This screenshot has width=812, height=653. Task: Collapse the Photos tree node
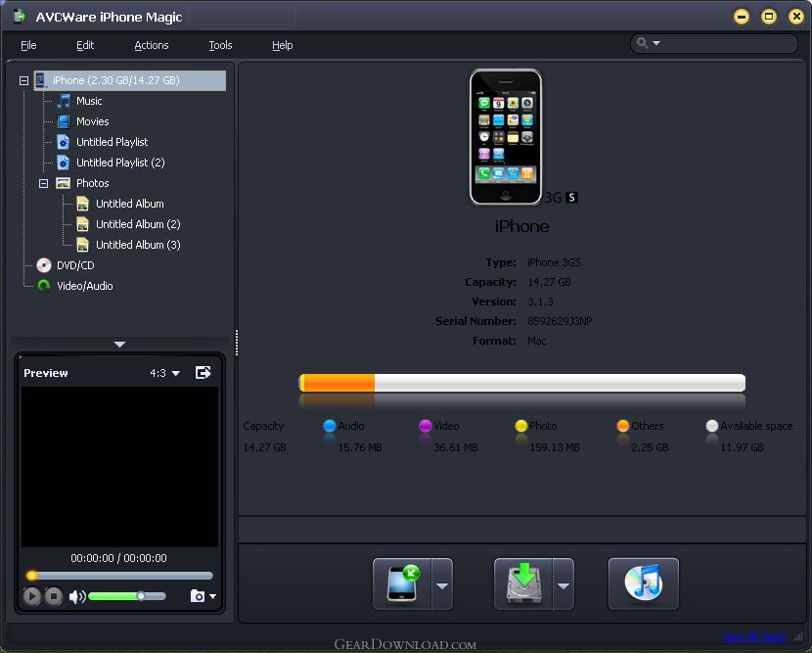pyautogui.click(x=43, y=183)
